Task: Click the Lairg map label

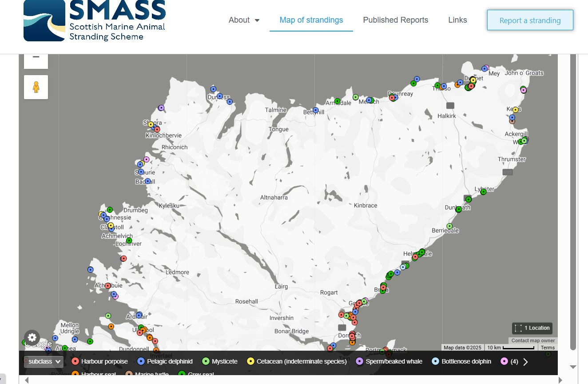Action: (x=281, y=287)
